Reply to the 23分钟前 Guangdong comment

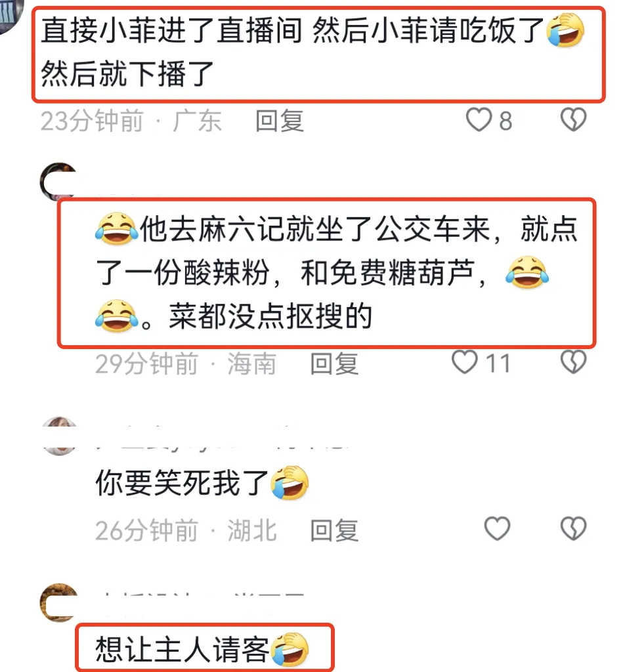280,121
